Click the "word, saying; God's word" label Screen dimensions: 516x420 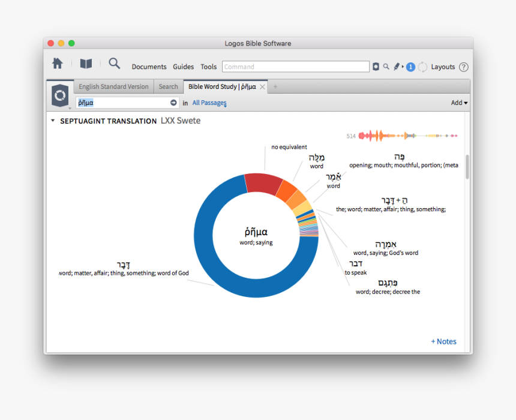[386, 253]
